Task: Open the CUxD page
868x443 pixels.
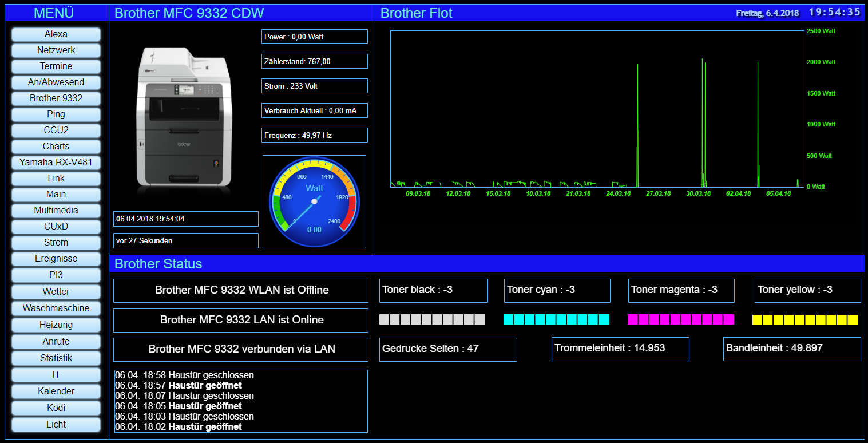Action: pyautogui.click(x=56, y=227)
